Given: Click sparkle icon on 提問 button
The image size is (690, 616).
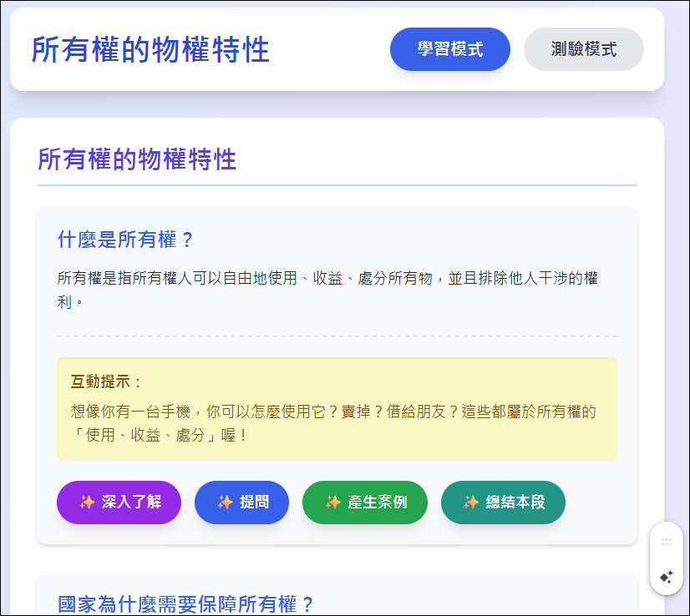Looking at the screenshot, I should tap(225, 502).
